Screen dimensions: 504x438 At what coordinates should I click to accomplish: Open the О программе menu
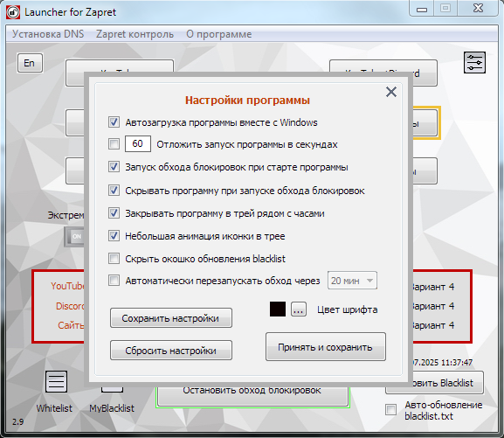[219, 34]
